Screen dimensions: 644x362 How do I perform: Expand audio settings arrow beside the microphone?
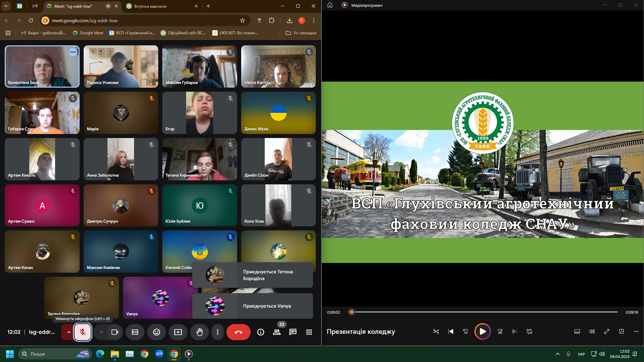point(69,332)
